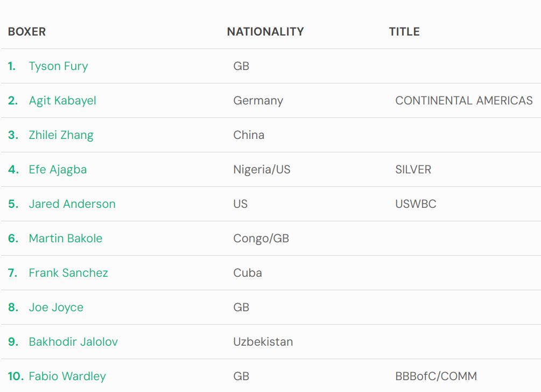Select the SILVER title cell
Image resolution: width=541 pixels, height=392 pixels.
[413, 170]
